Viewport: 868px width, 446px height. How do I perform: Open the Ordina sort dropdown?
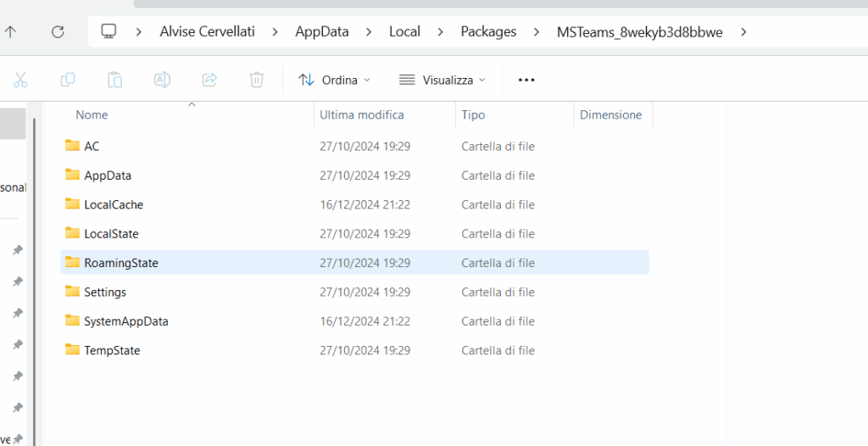point(335,80)
